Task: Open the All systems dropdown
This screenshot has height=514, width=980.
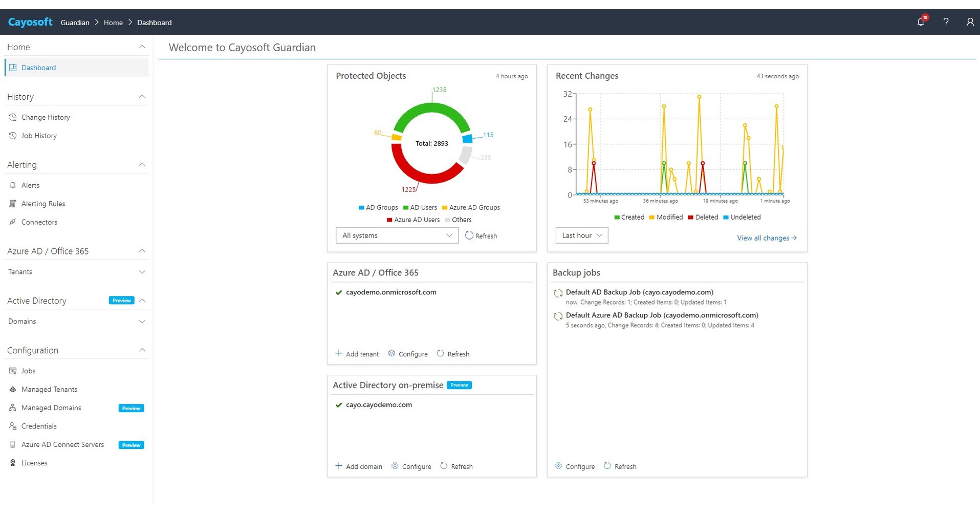Action: coord(397,235)
